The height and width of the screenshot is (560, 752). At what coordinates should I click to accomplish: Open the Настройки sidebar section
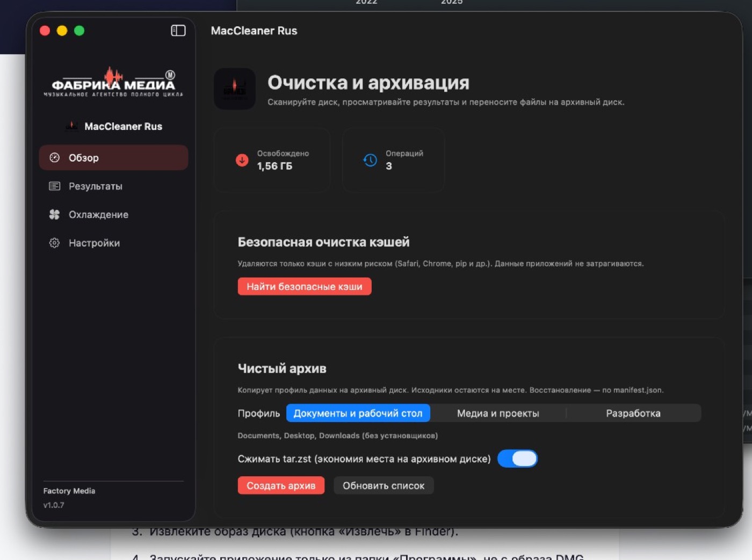(113, 243)
